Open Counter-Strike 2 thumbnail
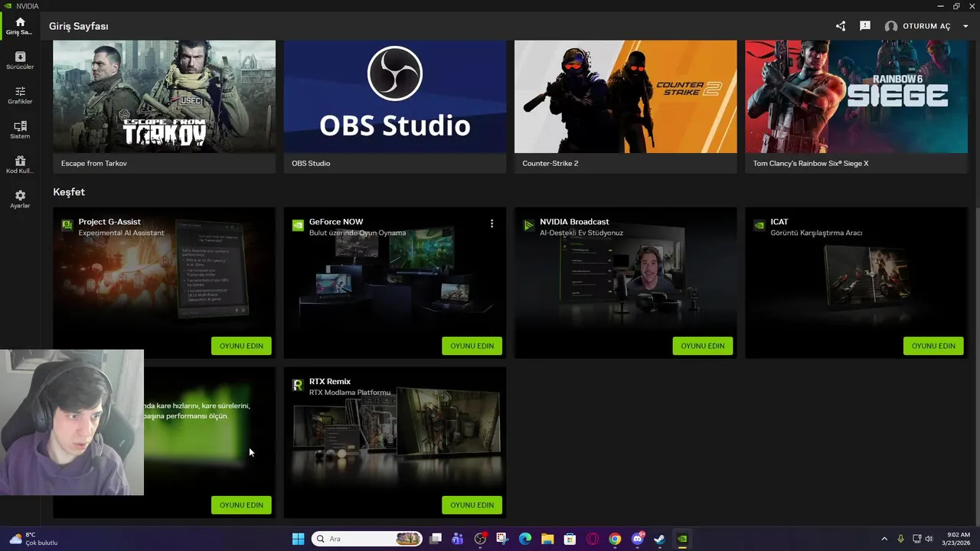The image size is (980, 551). 626,97
